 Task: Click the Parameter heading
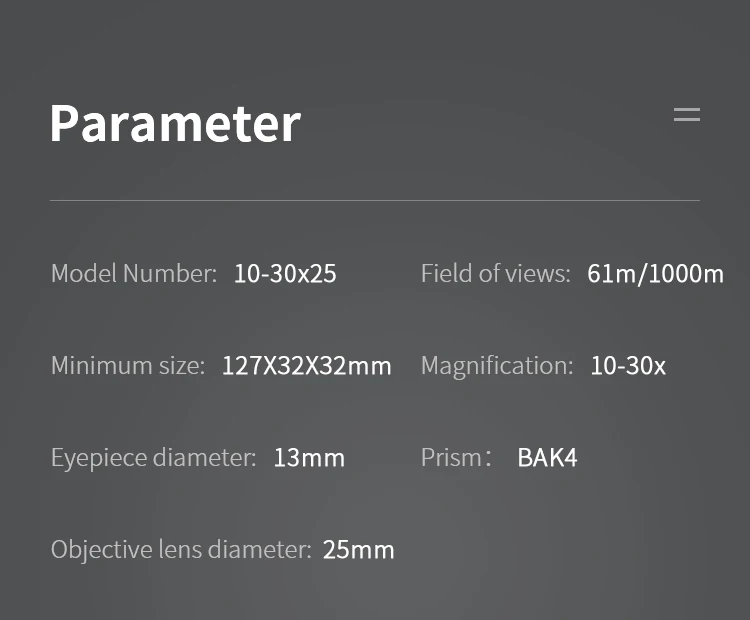pos(176,123)
